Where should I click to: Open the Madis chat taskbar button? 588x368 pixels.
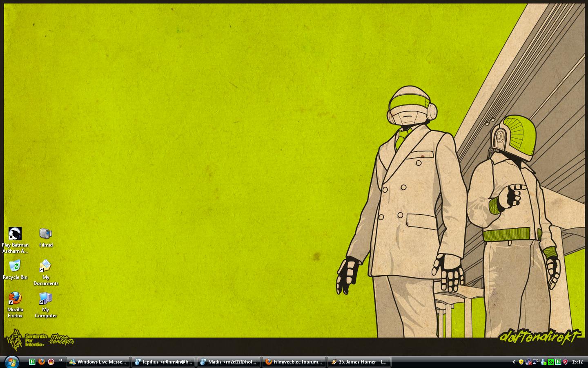click(x=229, y=362)
